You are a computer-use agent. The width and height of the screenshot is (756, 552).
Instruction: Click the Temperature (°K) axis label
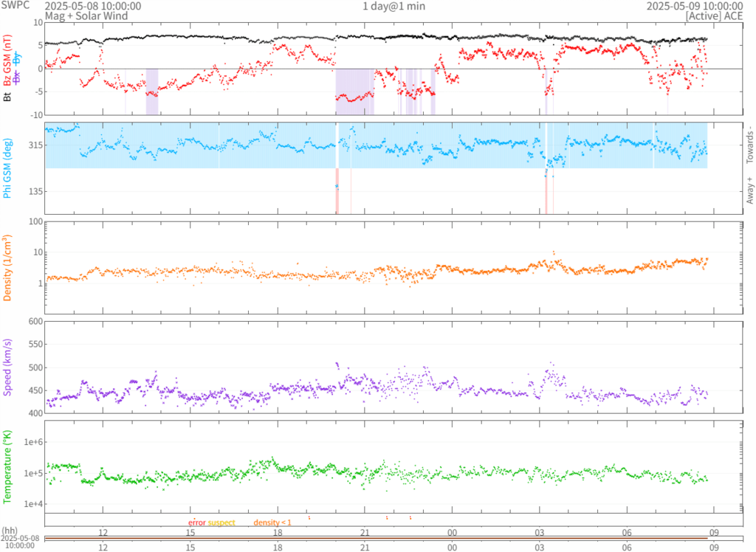[7, 466]
